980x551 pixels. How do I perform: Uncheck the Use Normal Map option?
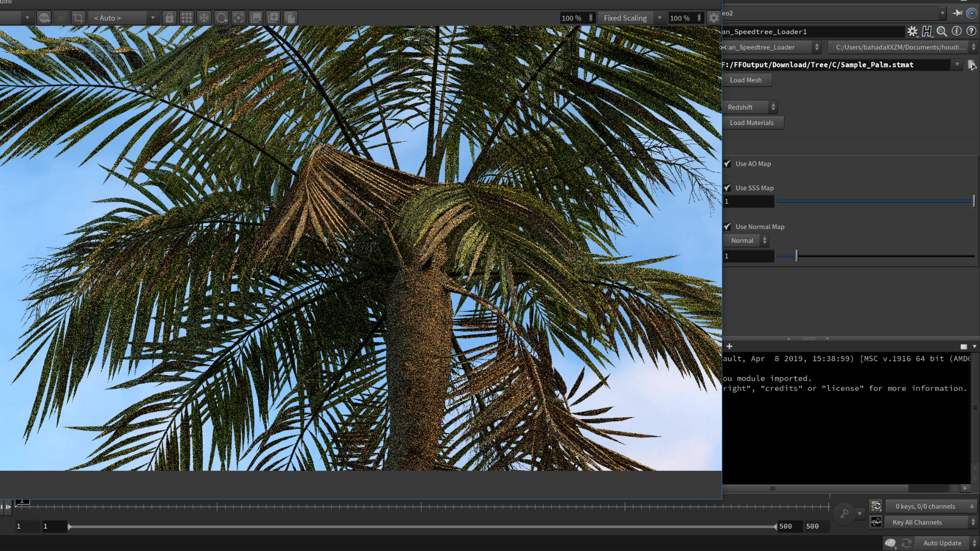point(727,227)
